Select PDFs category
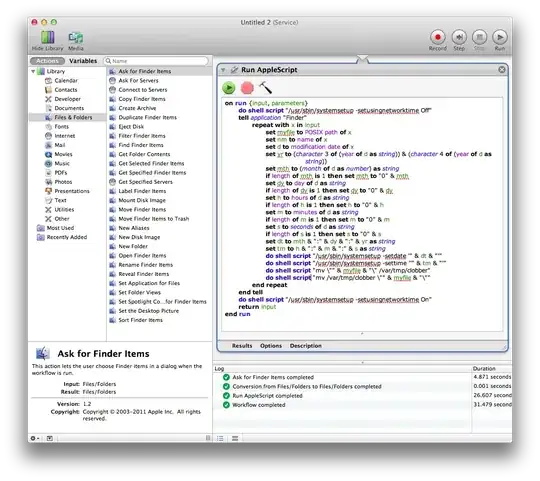This screenshot has width=540, height=481. click(x=61, y=173)
